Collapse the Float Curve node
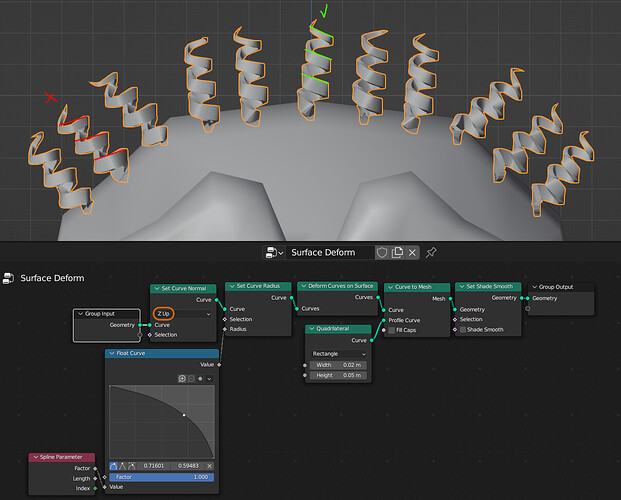Viewport: 621px width, 500px height. (112, 353)
